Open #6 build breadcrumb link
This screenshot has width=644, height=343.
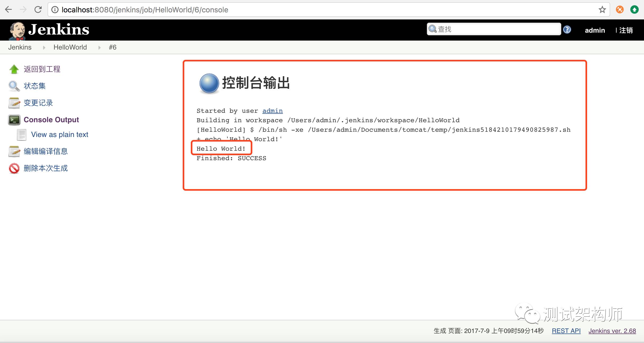pyautogui.click(x=113, y=47)
